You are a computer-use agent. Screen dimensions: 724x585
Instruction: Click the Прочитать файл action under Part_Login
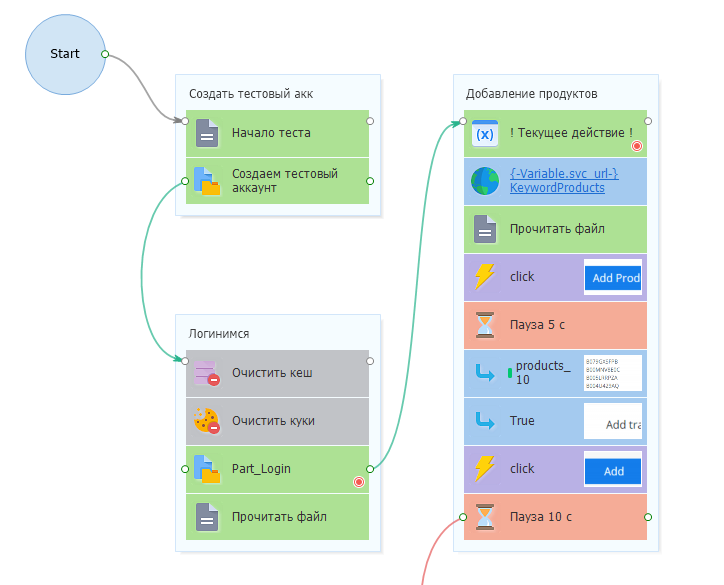tap(278, 517)
